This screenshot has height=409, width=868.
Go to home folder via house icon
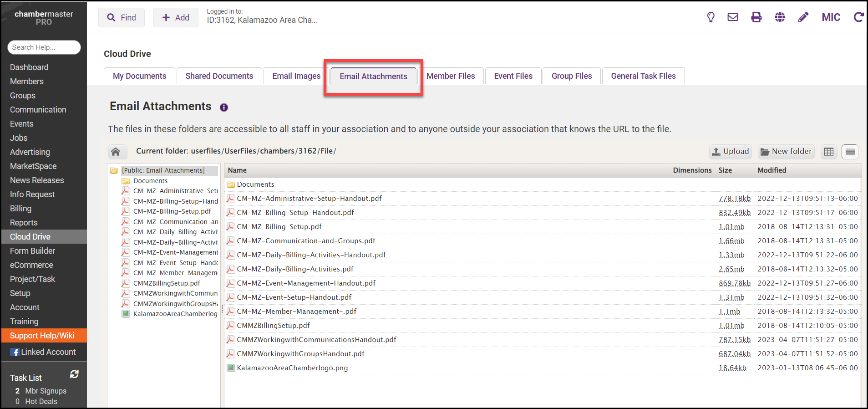tap(116, 152)
